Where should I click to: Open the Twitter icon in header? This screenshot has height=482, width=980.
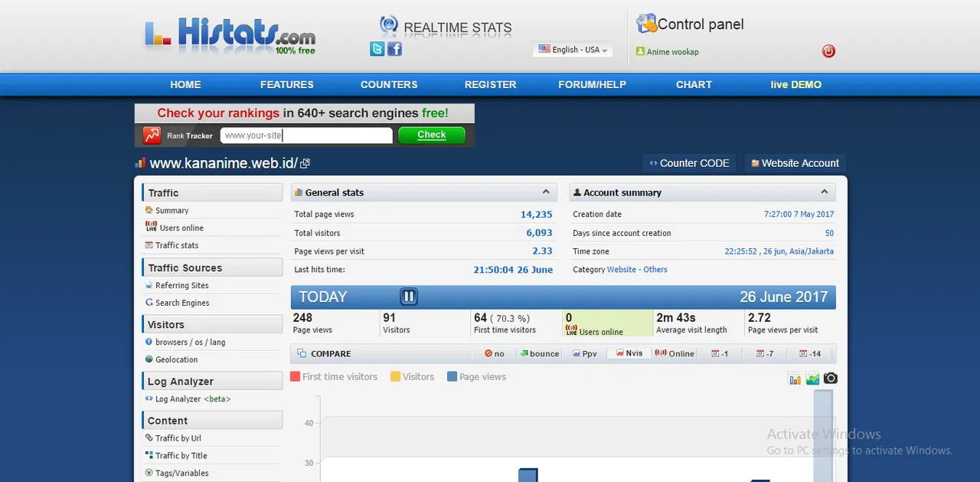coord(377,49)
